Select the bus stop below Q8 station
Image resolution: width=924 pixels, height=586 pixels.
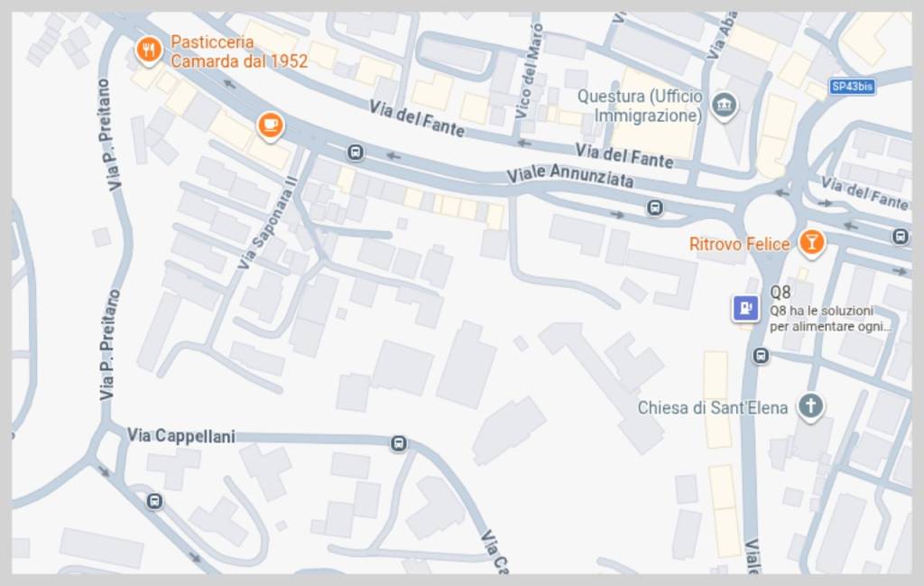761,356
